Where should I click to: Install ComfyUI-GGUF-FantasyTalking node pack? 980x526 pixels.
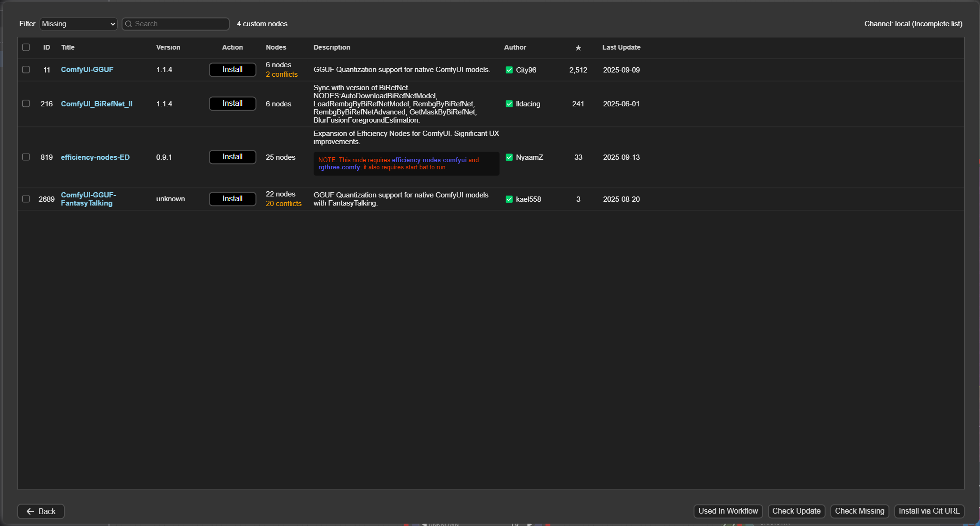coord(233,199)
